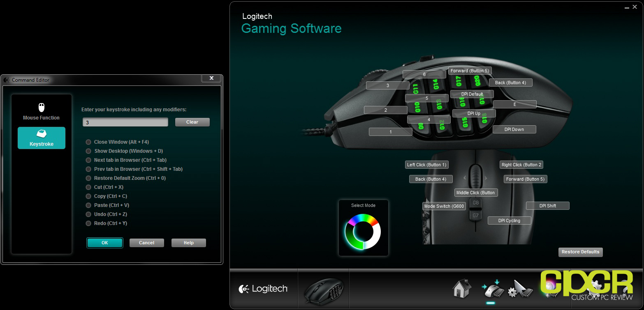Click assignment label showing 4
Screen dimensions: 644x310
pyautogui.click(x=429, y=119)
